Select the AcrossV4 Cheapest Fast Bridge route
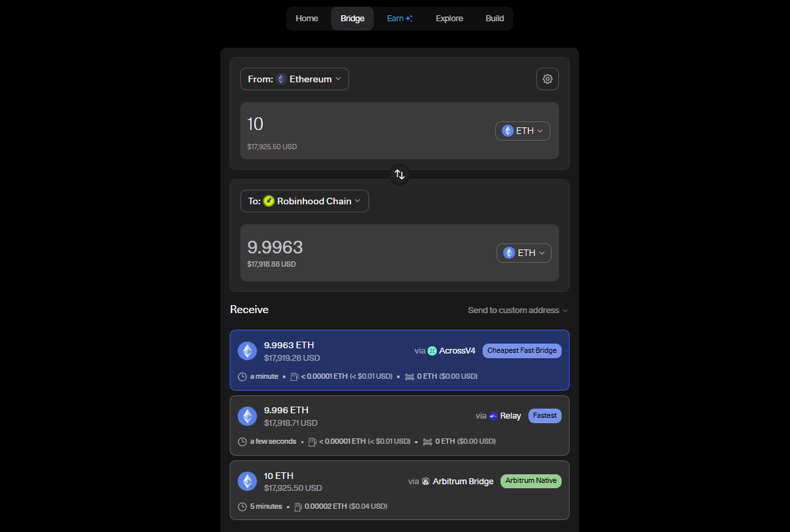 coord(400,360)
